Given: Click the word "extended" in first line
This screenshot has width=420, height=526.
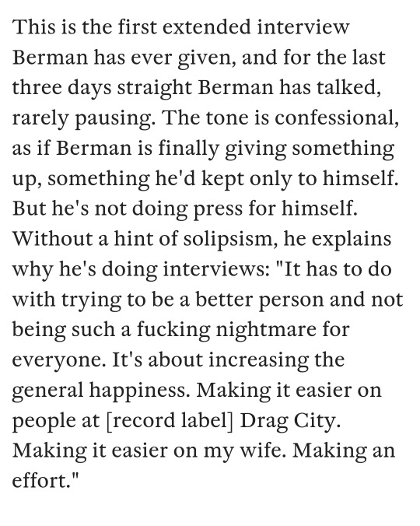Looking at the screenshot, I should 207,26.
